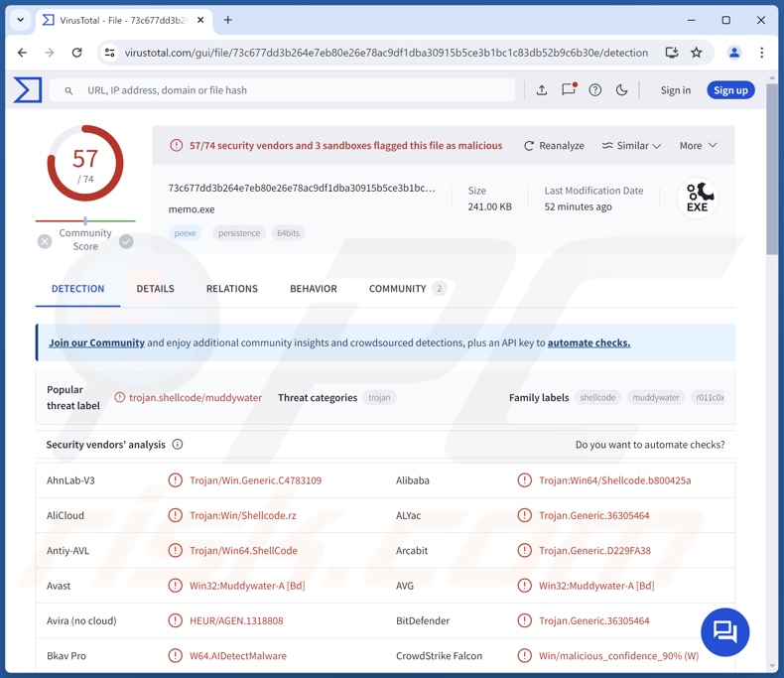Screen dimensions: 784x678
Task: Expand the Similar dropdown
Action: pos(631,146)
